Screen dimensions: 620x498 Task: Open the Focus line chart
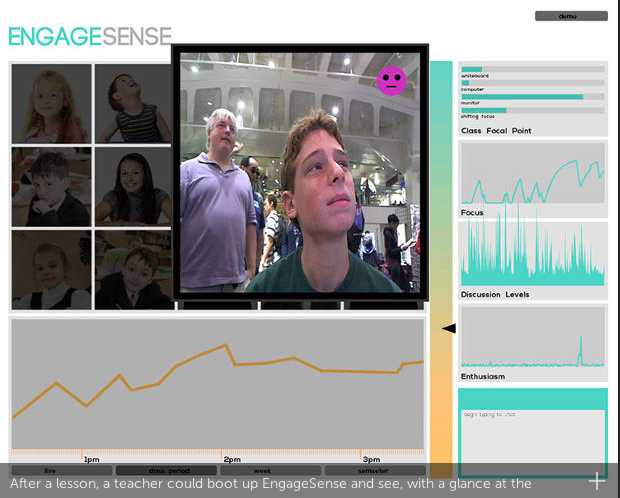[x=533, y=173]
